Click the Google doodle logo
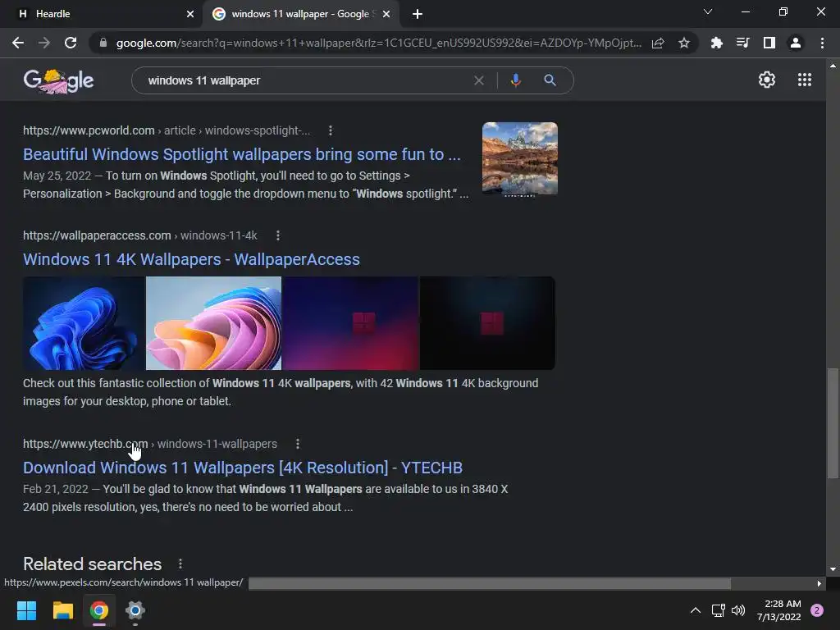This screenshot has width=840, height=630. [x=58, y=81]
